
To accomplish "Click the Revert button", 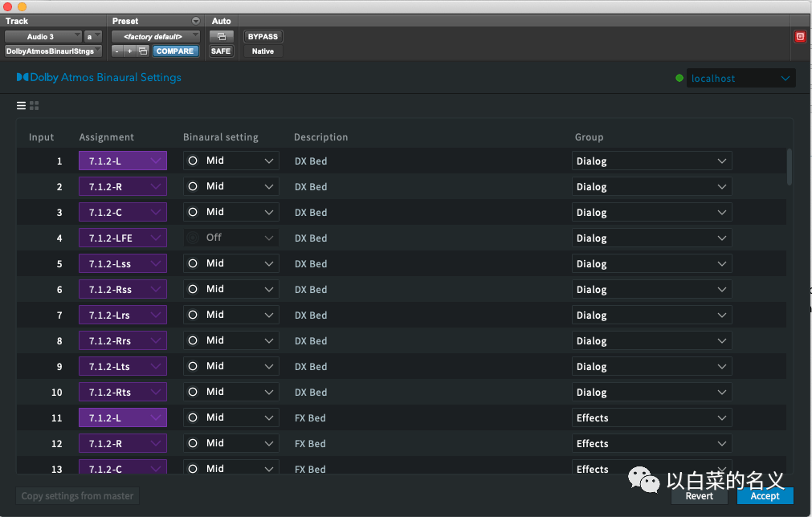I will point(699,496).
